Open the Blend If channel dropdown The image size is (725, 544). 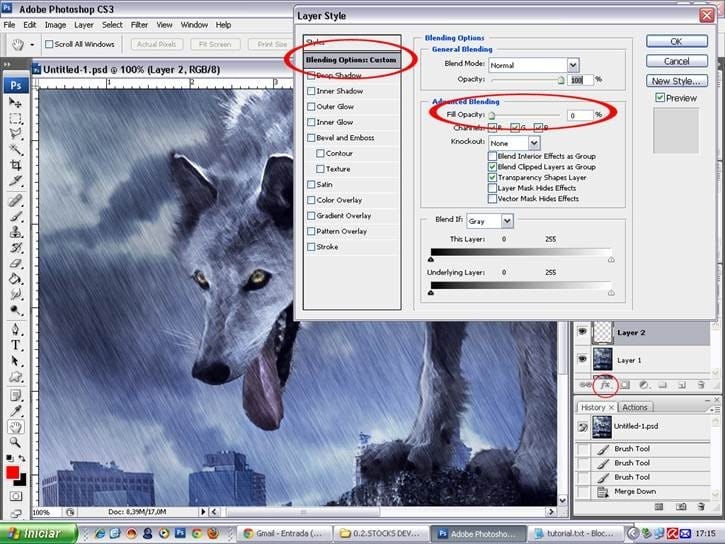click(x=507, y=221)
